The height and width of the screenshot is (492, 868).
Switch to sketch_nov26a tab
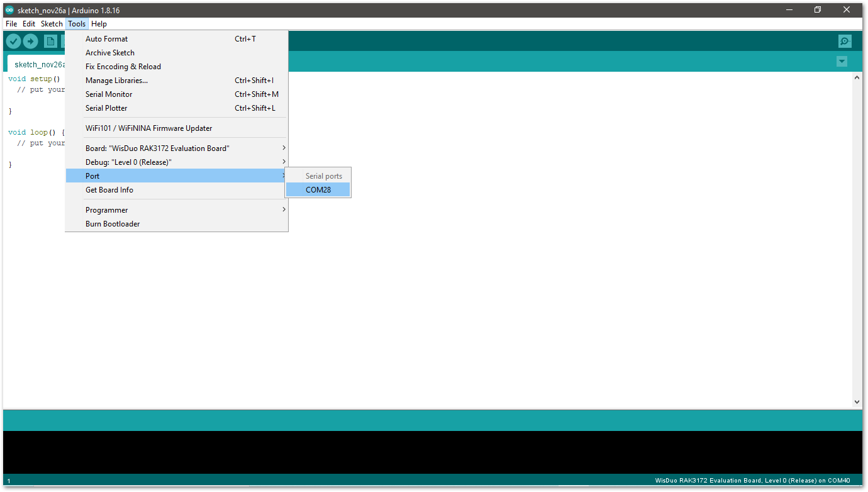click(x=36, y=64)
